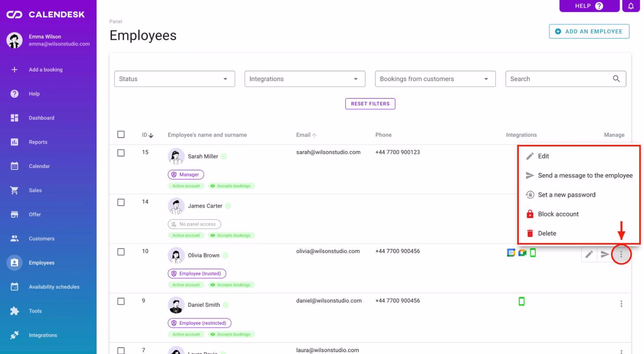This screenshot has height=354, width=644.
Task: Select the checkbox for Daniel Smith
Action: coord(121,301)
